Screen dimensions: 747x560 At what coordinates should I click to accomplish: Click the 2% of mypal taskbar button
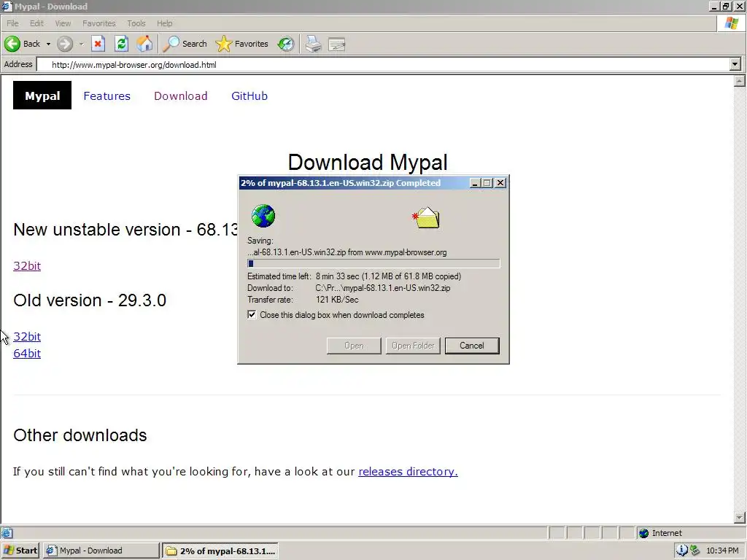click(x=220, y=551)
